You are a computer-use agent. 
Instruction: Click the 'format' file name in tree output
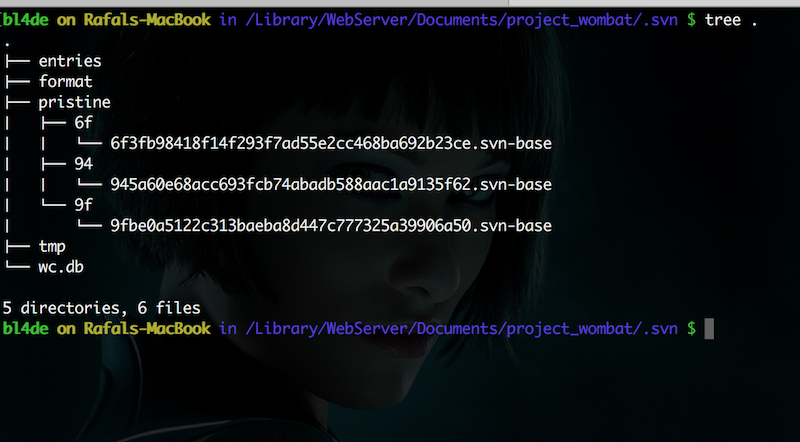[x=66, y=82]
